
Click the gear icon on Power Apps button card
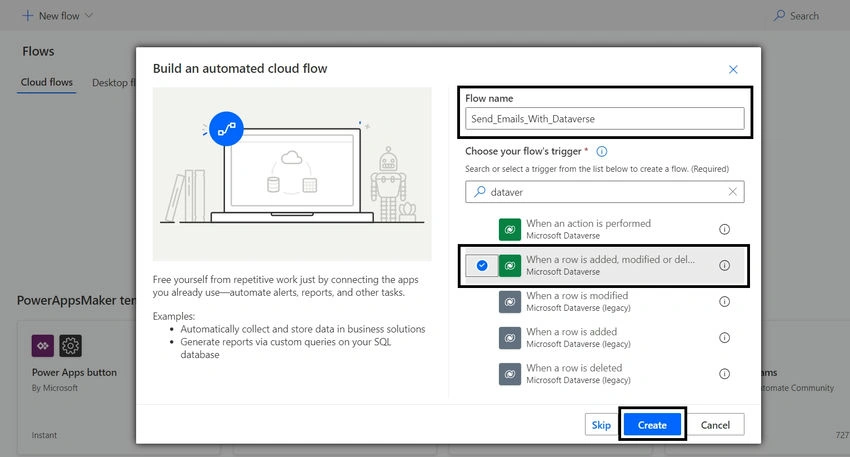(70, 345)
